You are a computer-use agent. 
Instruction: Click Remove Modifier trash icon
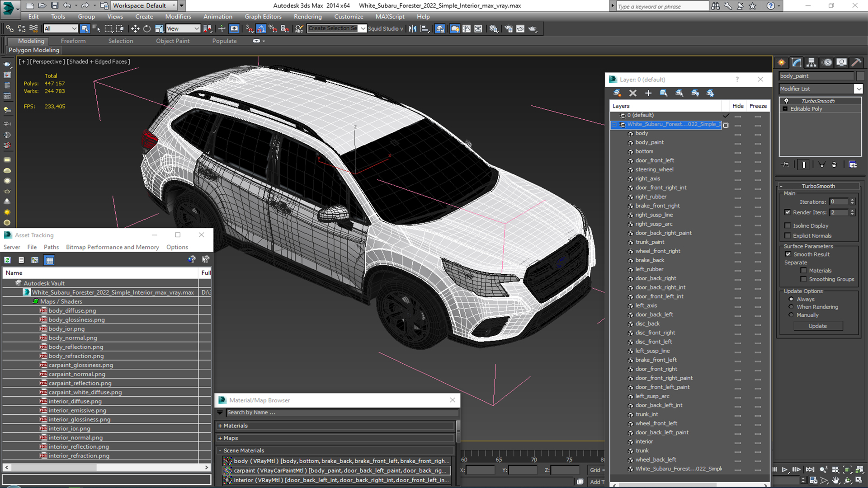click(x=834, y=164)
